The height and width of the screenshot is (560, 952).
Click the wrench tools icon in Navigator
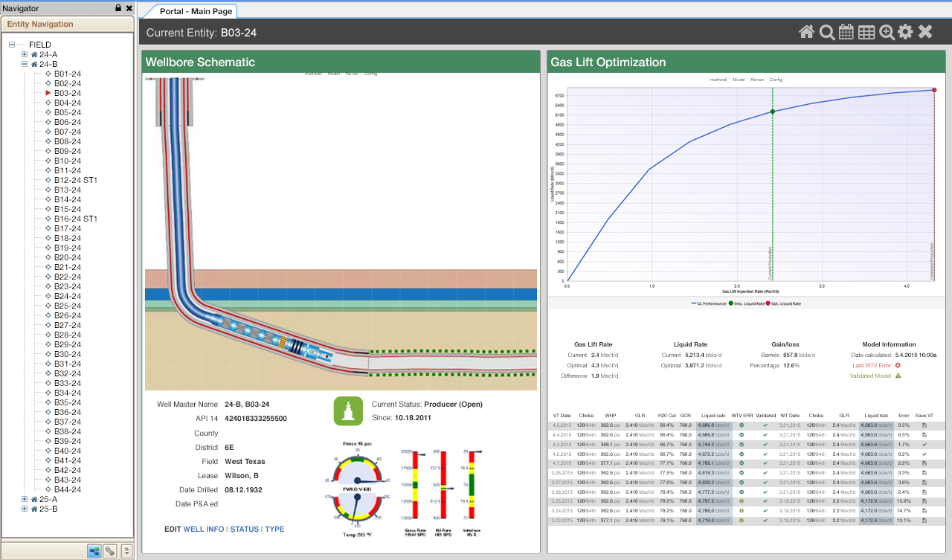click(110, 551)
